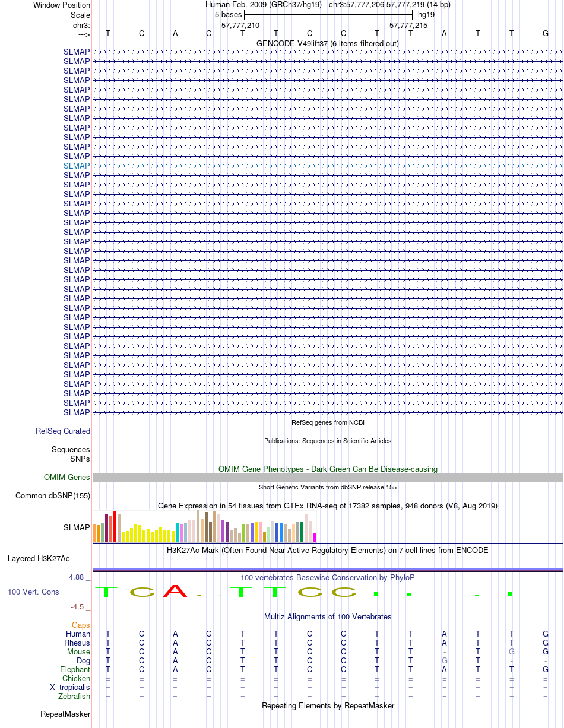Image resolution: width=564 pixels, height=728 pixels.
Task: Click the 57,777,215 coordinate marker
Action: (x=408, y=25)
